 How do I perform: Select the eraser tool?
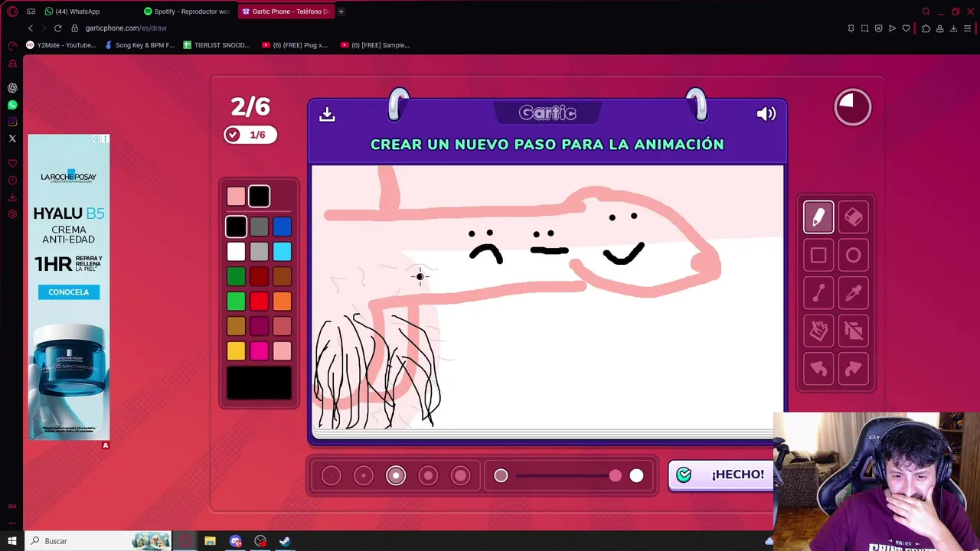coord(854,217)
